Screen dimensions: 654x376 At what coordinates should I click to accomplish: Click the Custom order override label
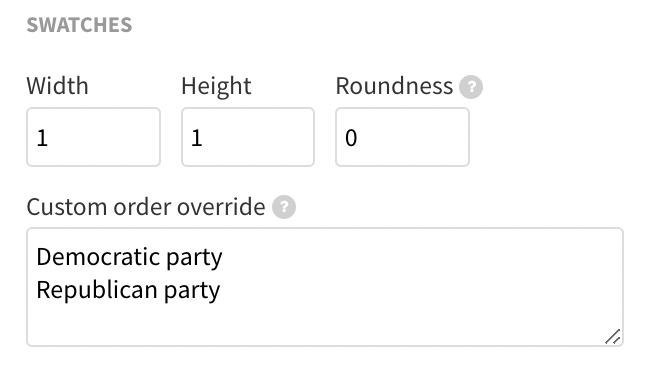pyautogui.click(x=146, y=207)
